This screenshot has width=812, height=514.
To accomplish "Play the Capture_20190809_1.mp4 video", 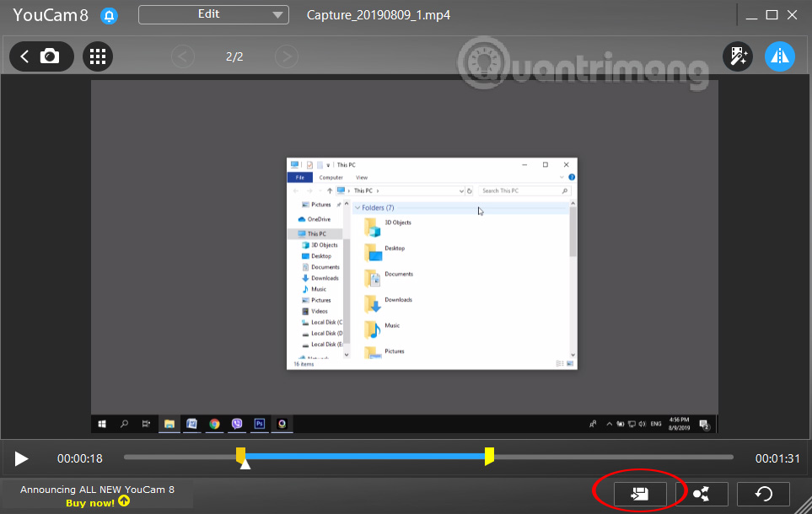I will (20, 458).
